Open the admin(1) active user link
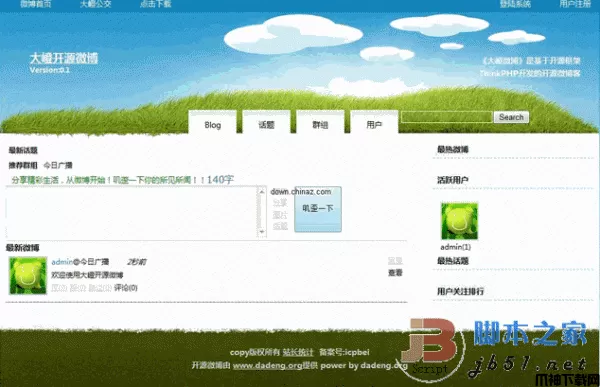The image size is (600, 387). pyautogui.click(x=455, y=247)
